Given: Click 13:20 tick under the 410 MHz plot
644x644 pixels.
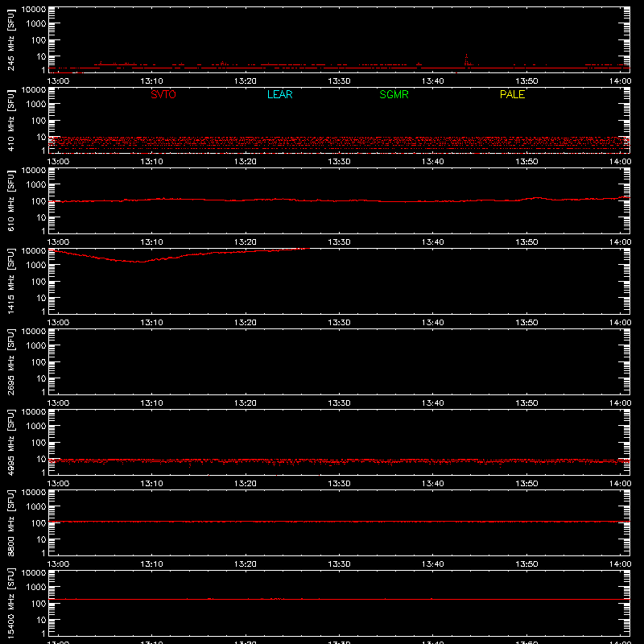Looking at the screenshot, I should [246, 162].
